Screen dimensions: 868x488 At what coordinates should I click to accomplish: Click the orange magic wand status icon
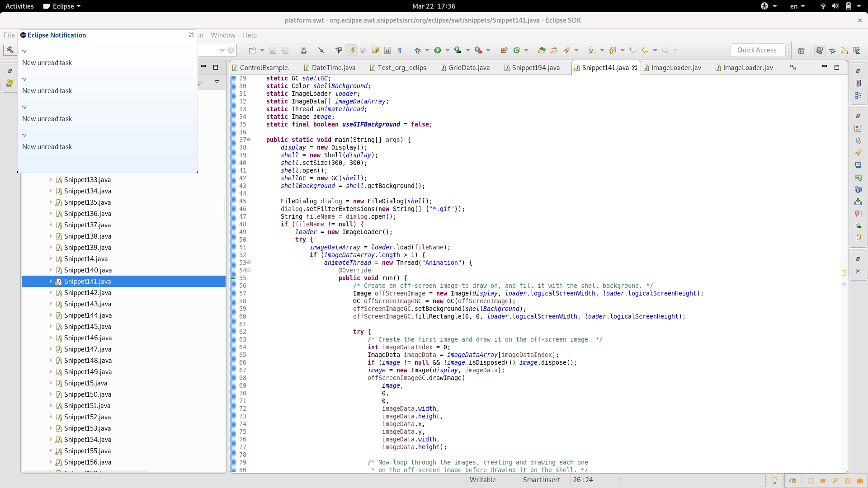(835, 481)
